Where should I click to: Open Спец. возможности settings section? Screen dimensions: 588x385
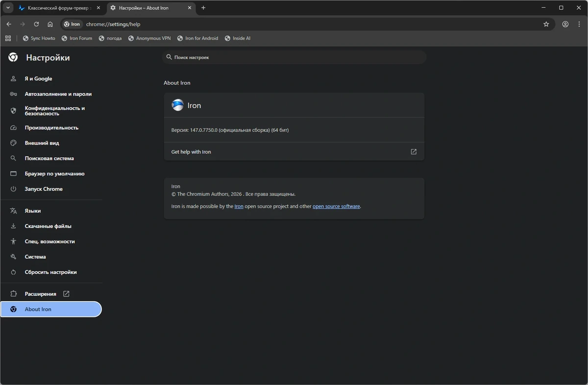pyautogui.click(x=51, y=241)
